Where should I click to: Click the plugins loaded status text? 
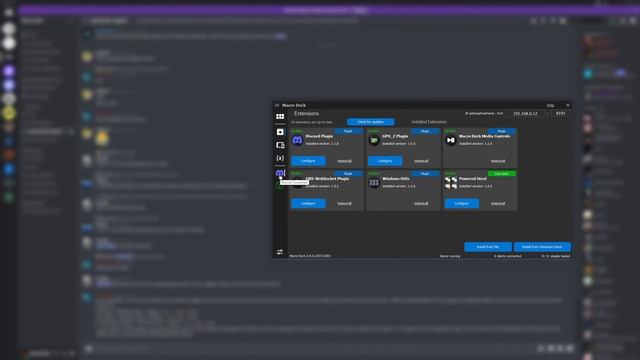pos(556,256)
